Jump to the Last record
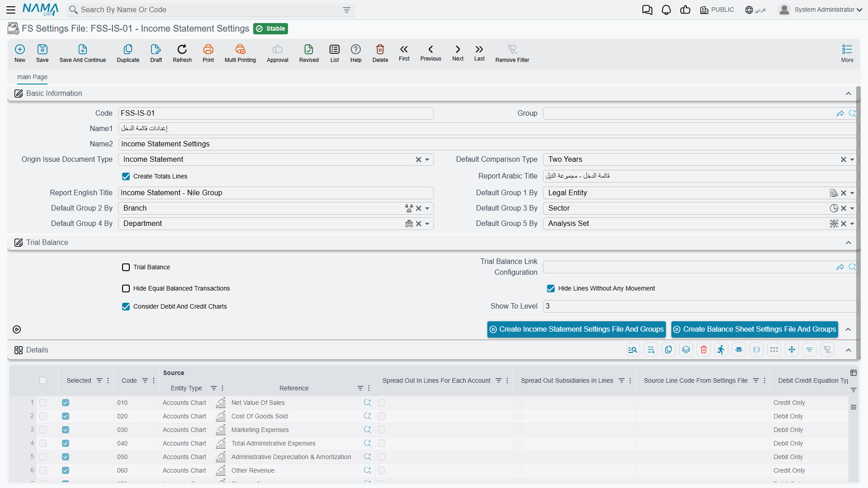The width and height of the screenshot is (868, 488). point(479,49)
